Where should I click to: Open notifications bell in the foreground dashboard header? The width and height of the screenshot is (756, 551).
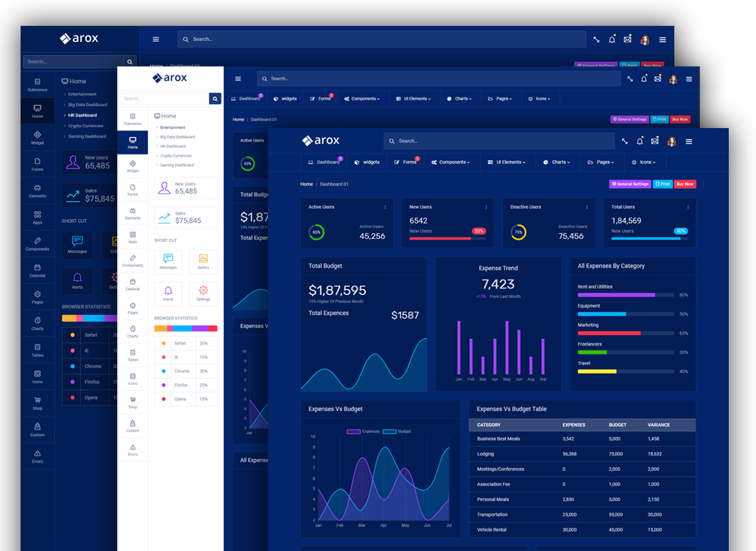click(640, 141)
